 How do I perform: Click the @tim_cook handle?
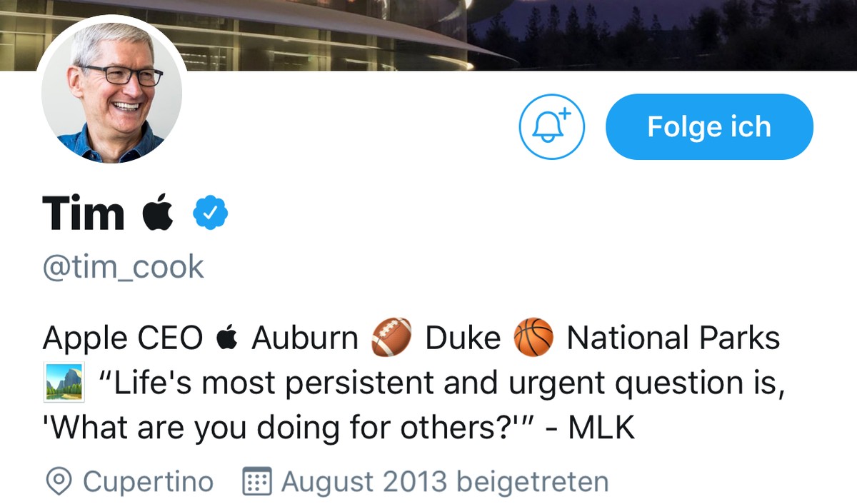click(x=124, y=268)
